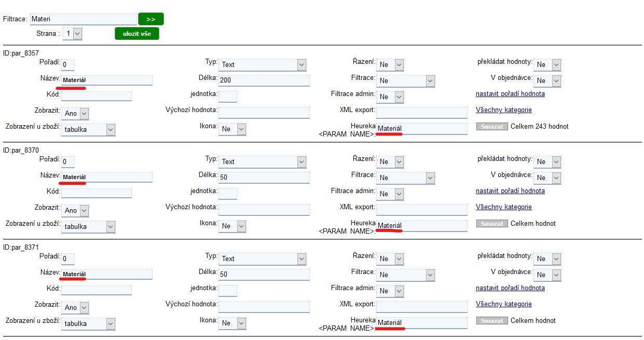Click Heureka PARAM NAME field of par_8370
The image size is (644, 340).
tap(422, 226)
